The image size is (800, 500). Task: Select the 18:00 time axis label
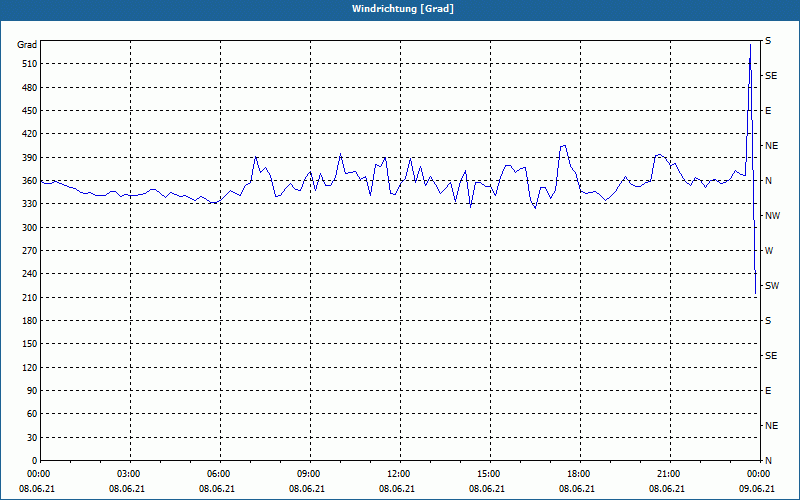click(578, 474)
